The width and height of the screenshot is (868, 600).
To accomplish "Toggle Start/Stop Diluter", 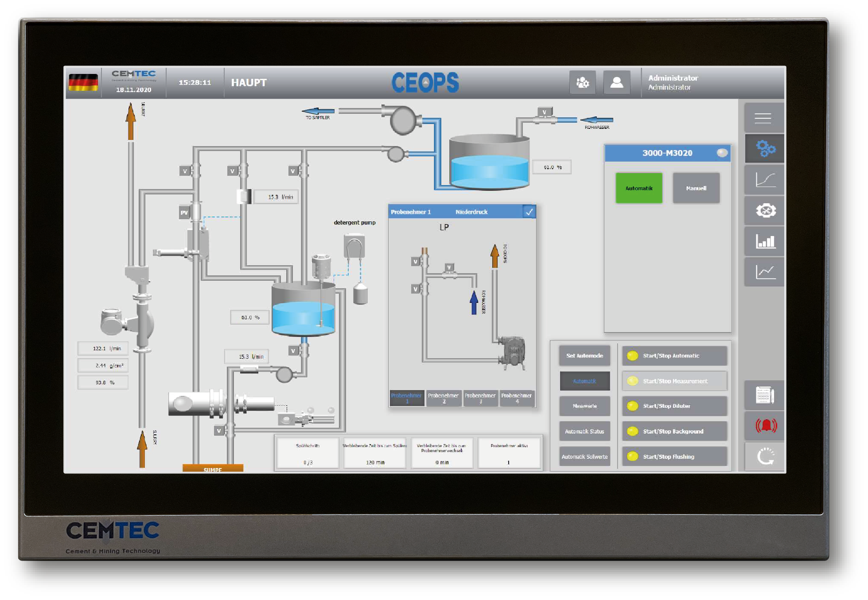I will [x=674, y=406].
